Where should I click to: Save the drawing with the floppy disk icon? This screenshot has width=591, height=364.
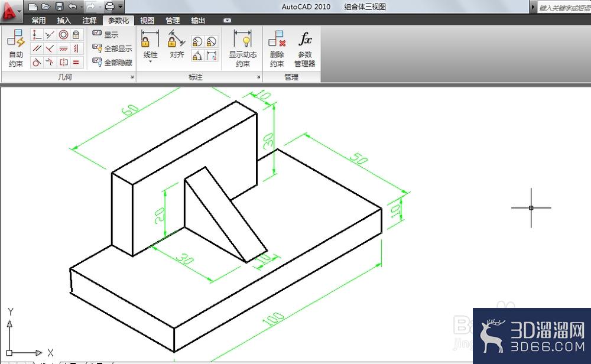59,6
